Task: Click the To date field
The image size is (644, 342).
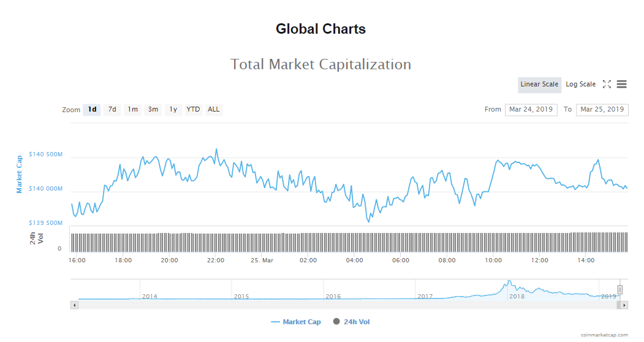Action: [x=602, y=110]
